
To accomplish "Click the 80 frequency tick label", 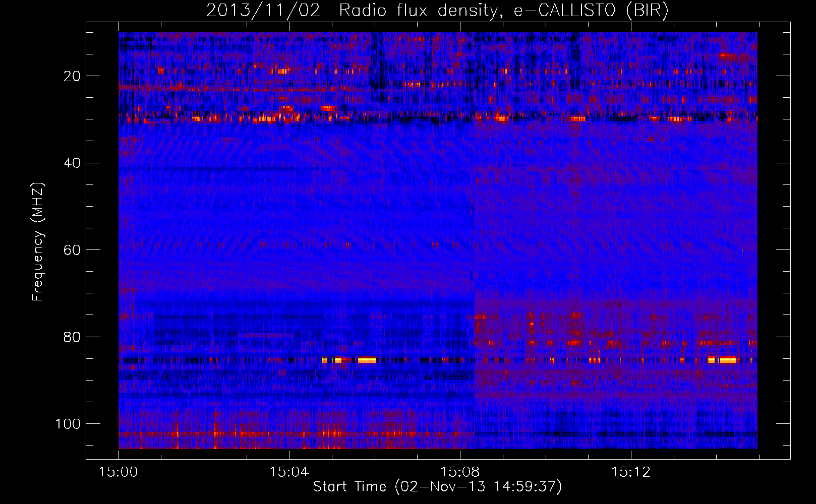I will point(73,337).
